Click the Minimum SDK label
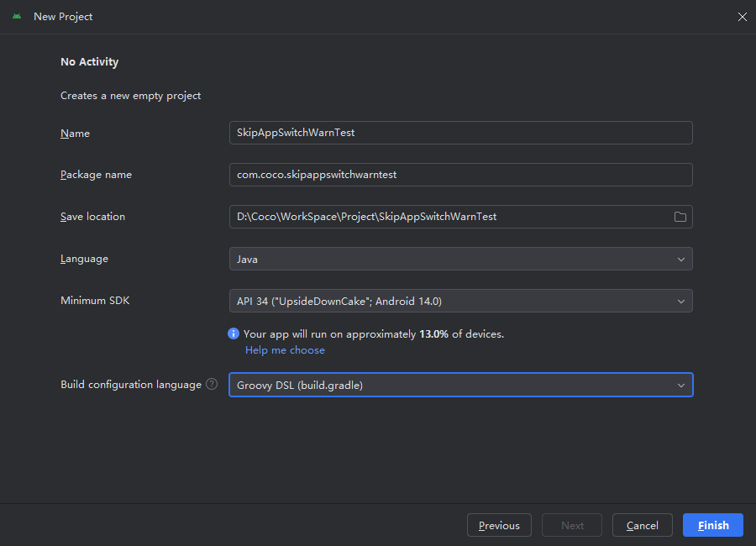This screenshot has height=546, width=756. [x=95, y=301]
